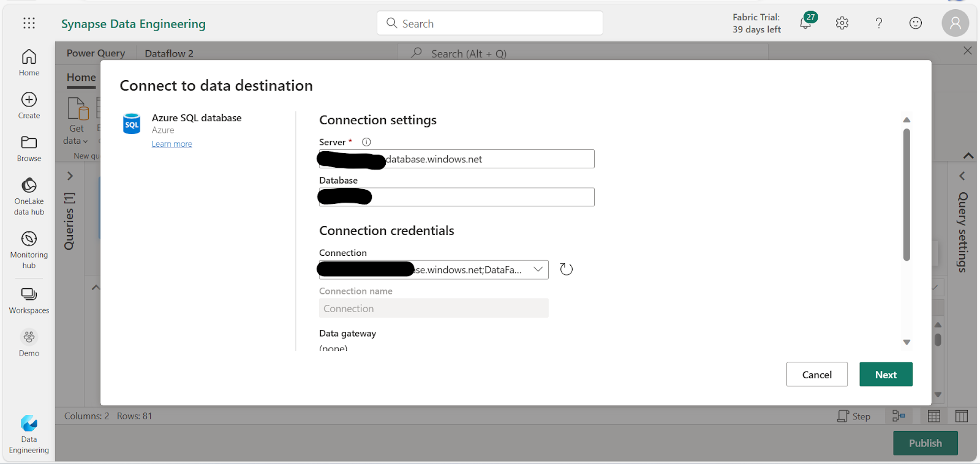Open the Data Engineering experience switcher

point(29,435)
